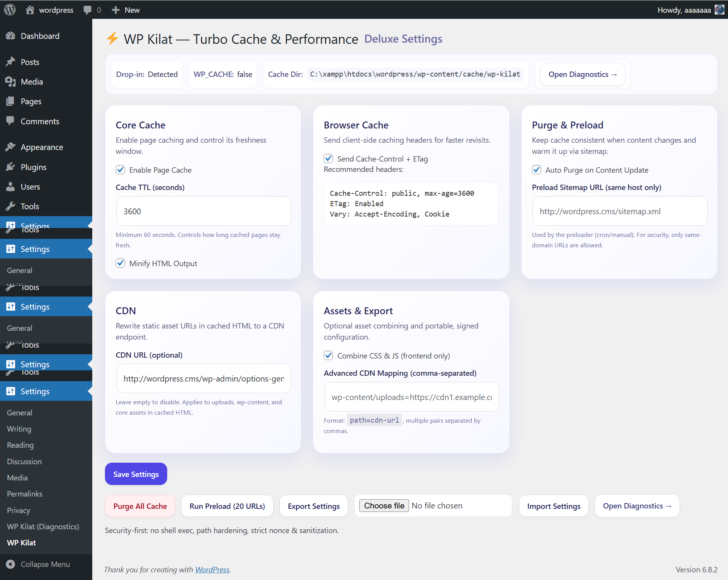The width and height of the screenshot is (728, 580).
Task: Open the wordpress site home icon
Action: 30,10
